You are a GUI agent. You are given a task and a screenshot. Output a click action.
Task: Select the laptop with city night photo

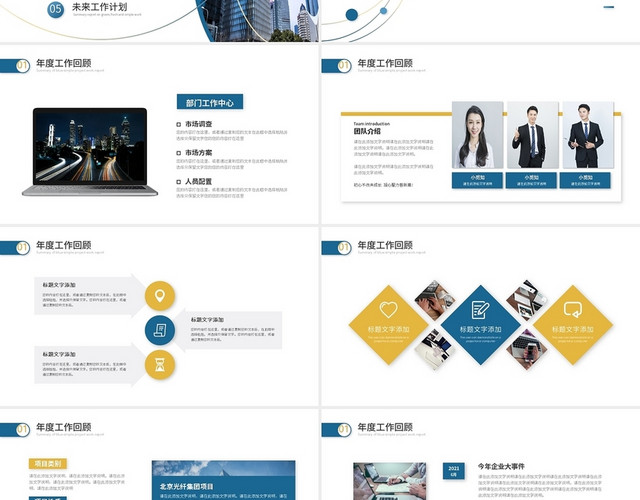90,152
